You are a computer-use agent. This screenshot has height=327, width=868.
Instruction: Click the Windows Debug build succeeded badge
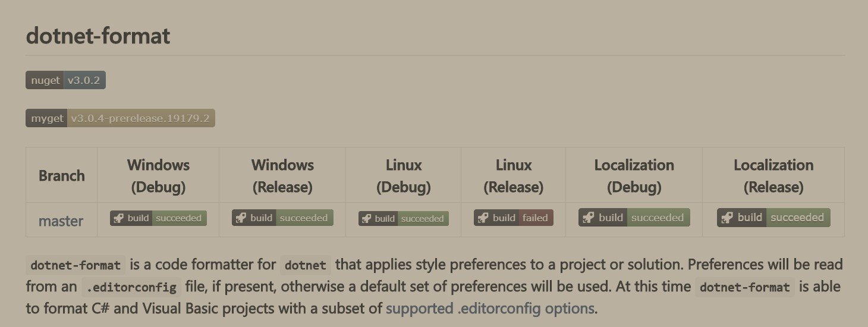158,218
